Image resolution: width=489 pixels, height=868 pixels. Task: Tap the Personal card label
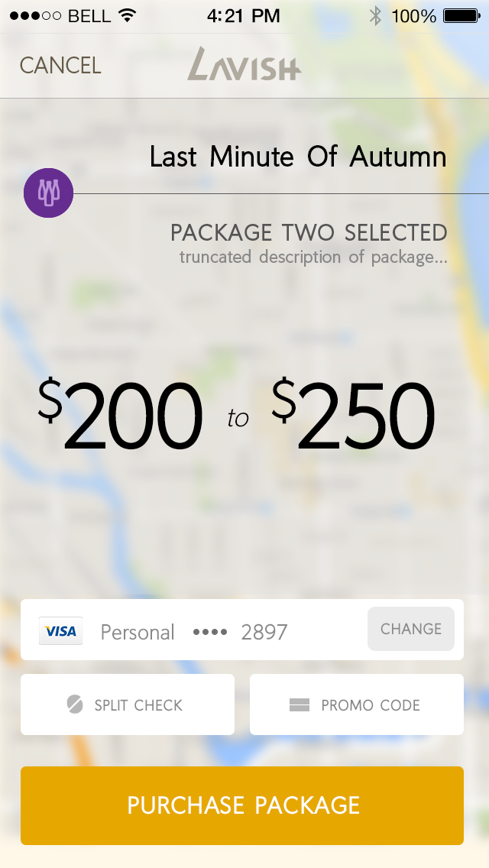138,632
